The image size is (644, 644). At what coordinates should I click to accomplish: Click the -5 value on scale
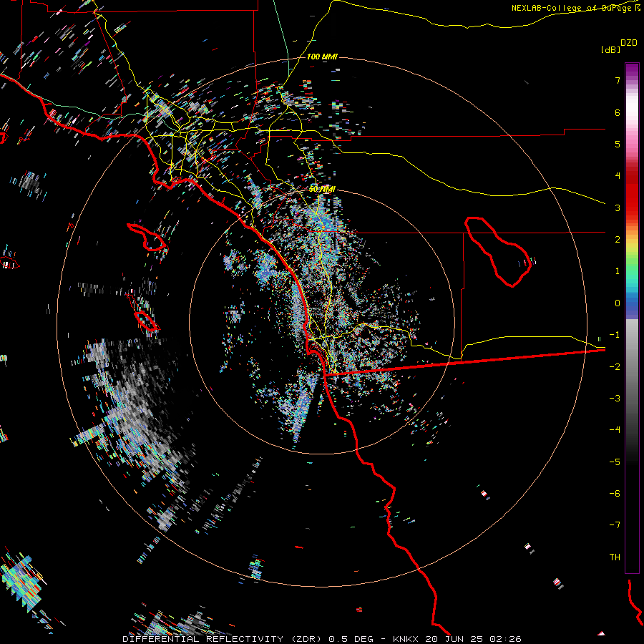(x=615, y=462)
